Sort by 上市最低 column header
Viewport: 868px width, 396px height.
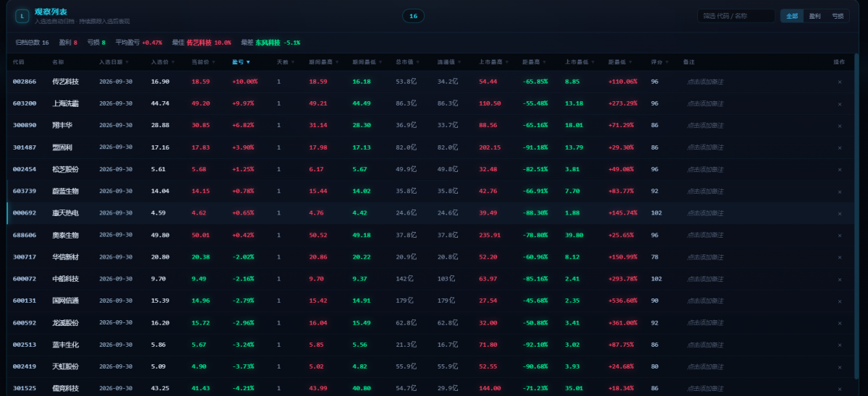579,62
